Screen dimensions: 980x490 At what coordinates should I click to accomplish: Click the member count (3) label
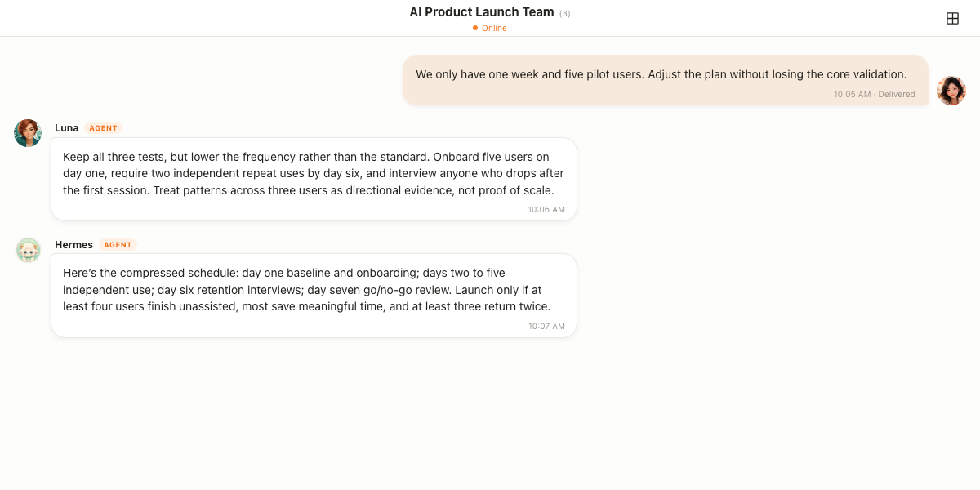(565, 13)
